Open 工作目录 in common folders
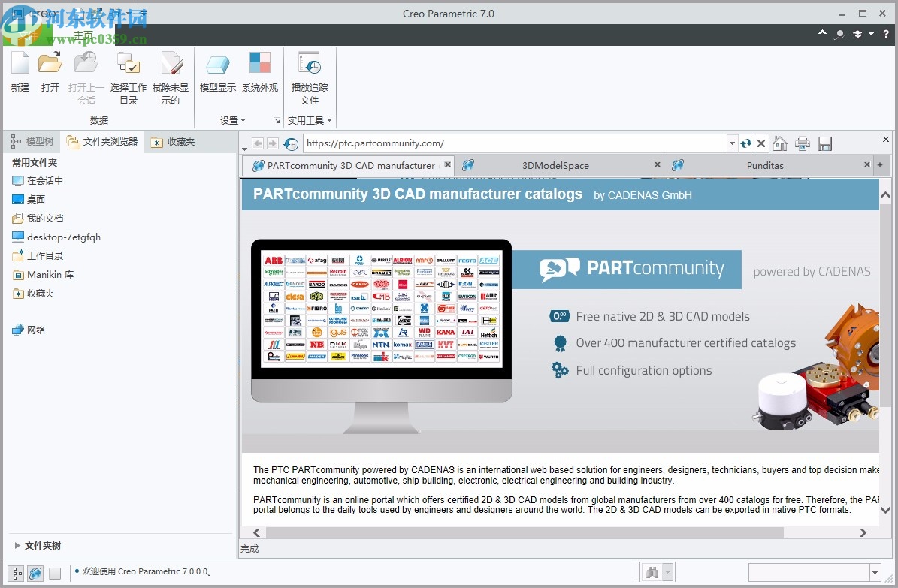 pos(45,255)
